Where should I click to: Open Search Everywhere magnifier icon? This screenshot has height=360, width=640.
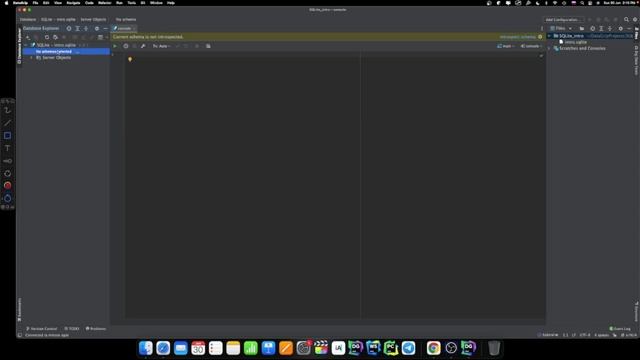click(x=626, y=20)
